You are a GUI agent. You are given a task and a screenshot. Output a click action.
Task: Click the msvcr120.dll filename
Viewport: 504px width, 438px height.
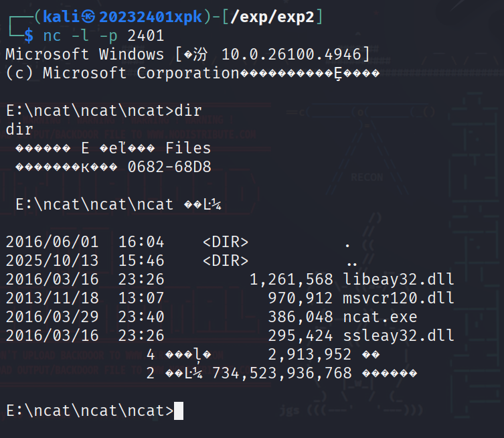(398, 297)
